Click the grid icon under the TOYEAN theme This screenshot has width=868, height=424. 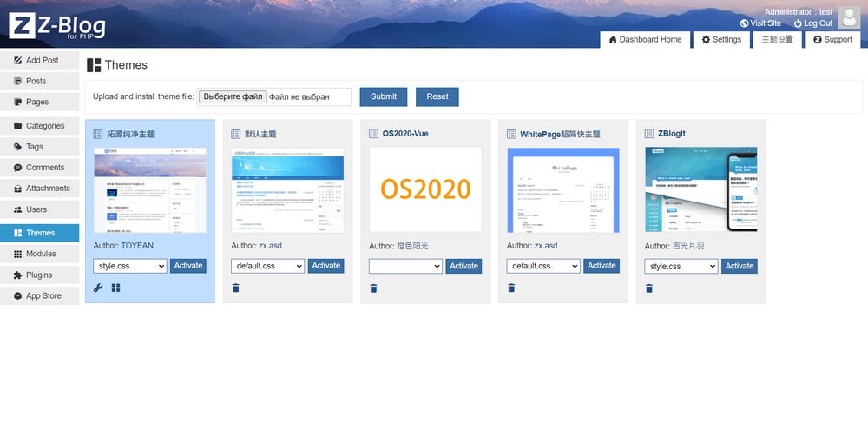pos(115,288)
